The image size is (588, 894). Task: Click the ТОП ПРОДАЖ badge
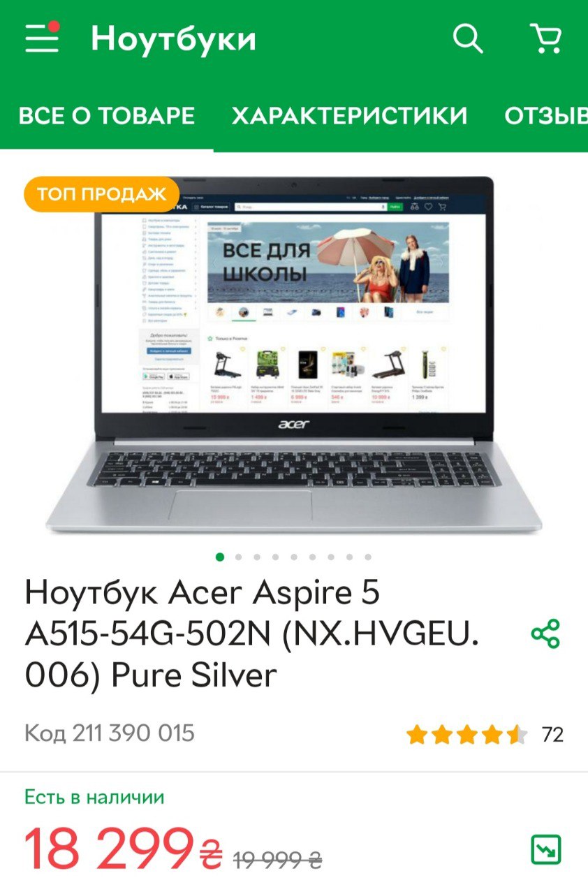101,194
